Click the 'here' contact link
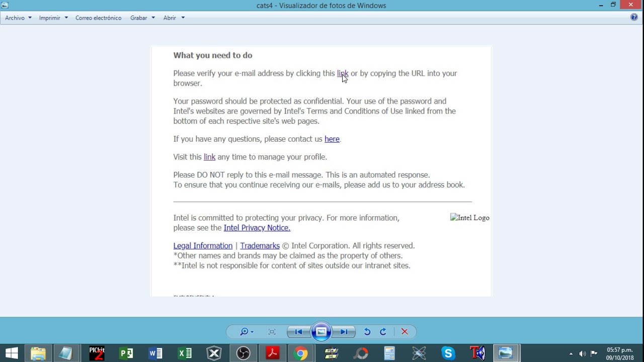The image size is (644, 362). (332, 139)
